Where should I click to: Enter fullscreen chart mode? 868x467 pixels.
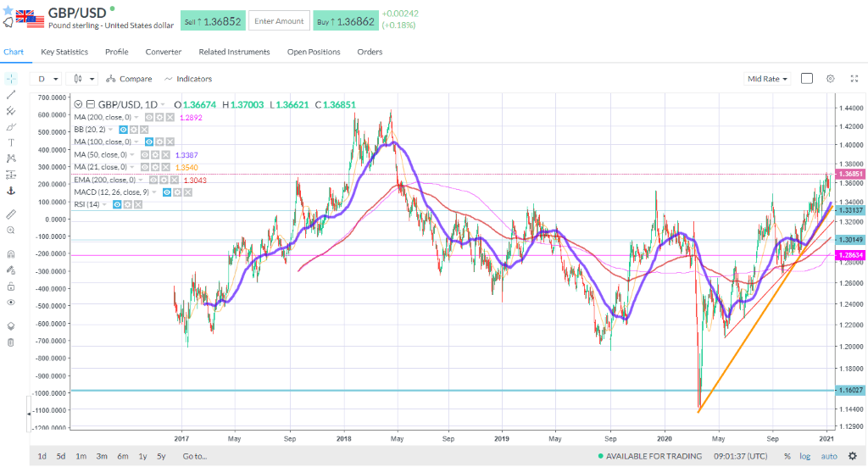[x=854, y=79]
